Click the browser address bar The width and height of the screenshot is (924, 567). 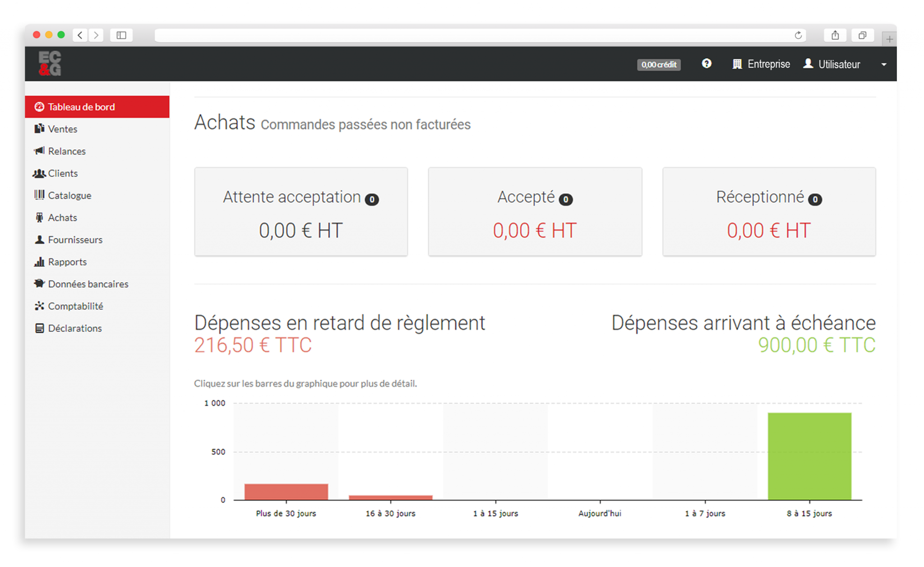pos(480,35)
